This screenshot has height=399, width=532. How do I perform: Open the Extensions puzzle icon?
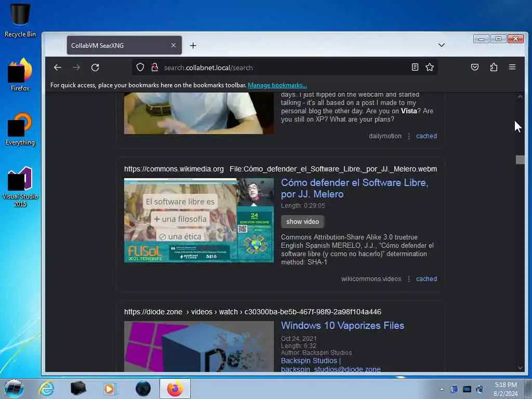pos(494,67)
